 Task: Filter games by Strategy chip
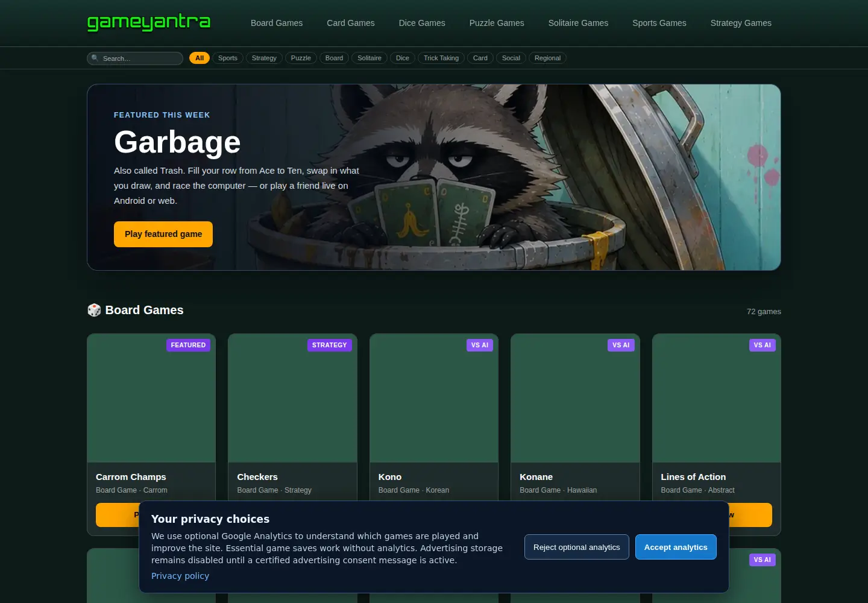click(x=264, y=58)
